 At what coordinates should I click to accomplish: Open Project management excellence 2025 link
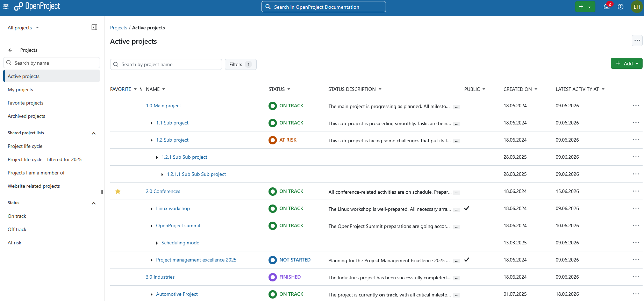pyautogui.click(x=196, y=260)
